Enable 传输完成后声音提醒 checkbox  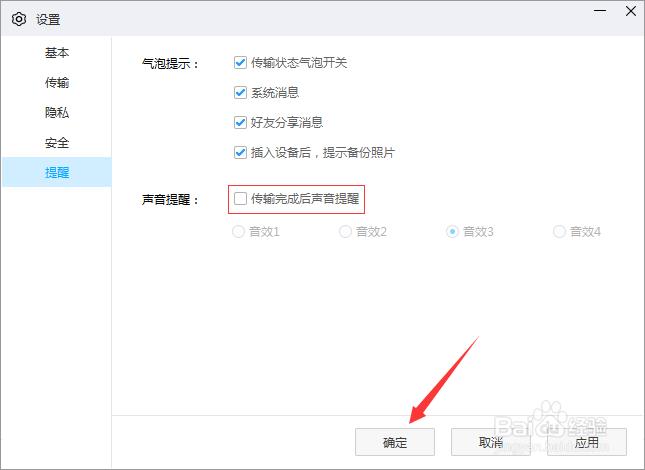click(240, 199)
